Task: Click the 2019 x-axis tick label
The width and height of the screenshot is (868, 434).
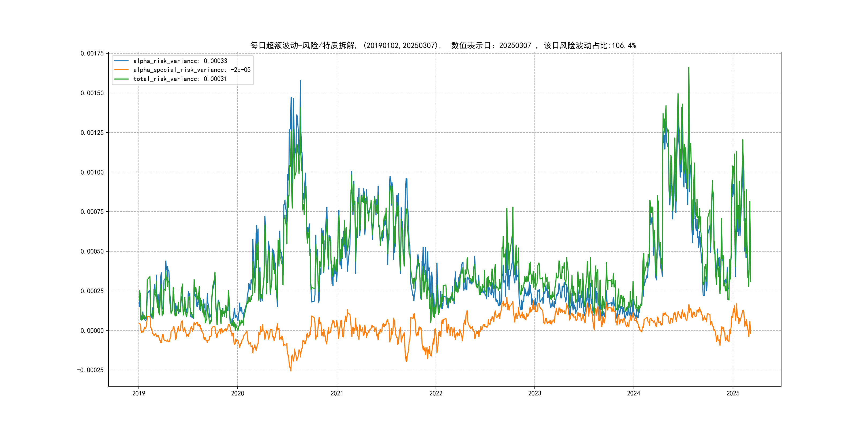Action: [x=139, y=393]
